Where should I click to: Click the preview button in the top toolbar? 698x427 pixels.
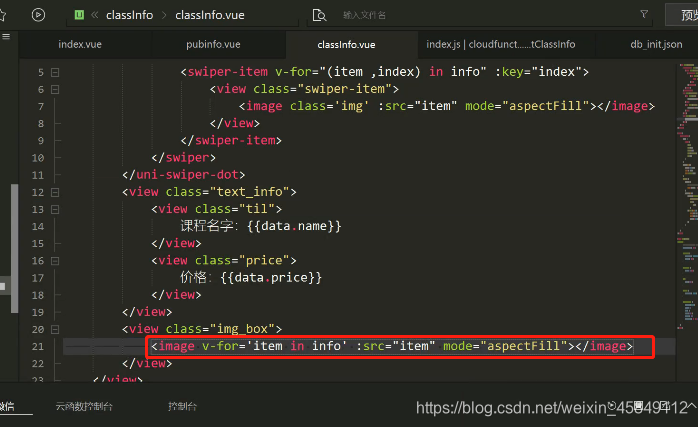[683, 15]
